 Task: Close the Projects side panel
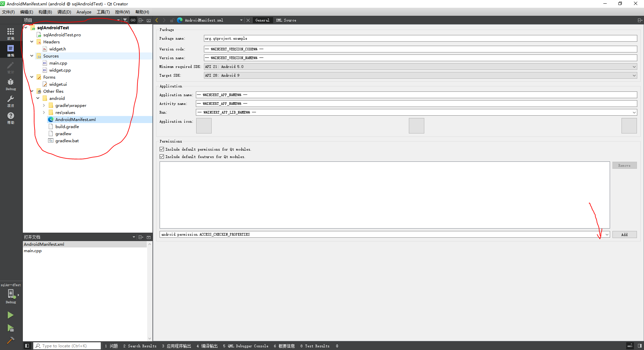[x=148, y=20]
